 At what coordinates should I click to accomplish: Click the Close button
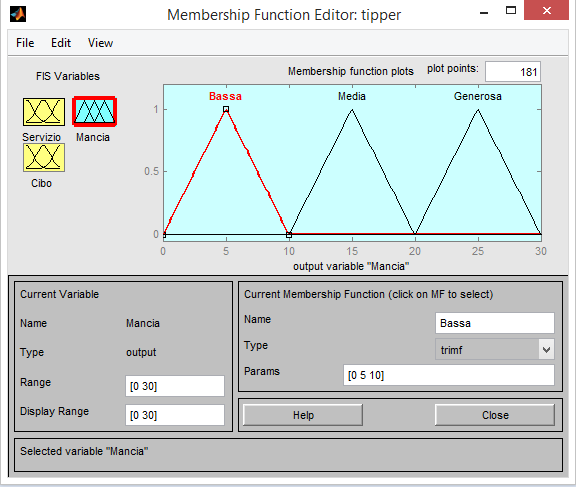[495, 415]
